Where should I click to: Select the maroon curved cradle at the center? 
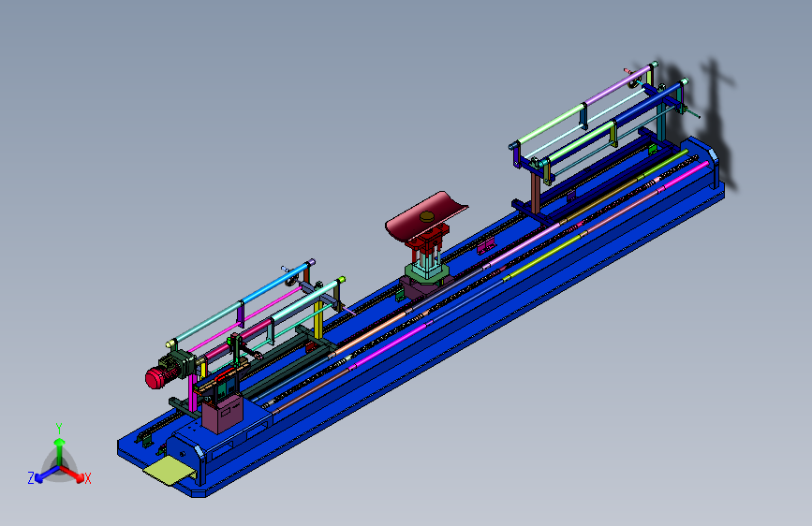(x=426, y=217)
